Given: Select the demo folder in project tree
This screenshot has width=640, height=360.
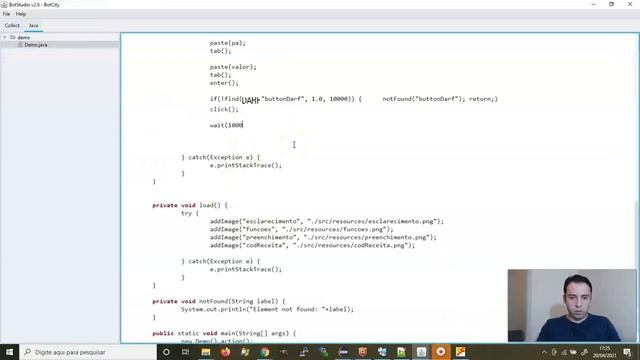Looking at the screenshot, I should pos(24,37).
